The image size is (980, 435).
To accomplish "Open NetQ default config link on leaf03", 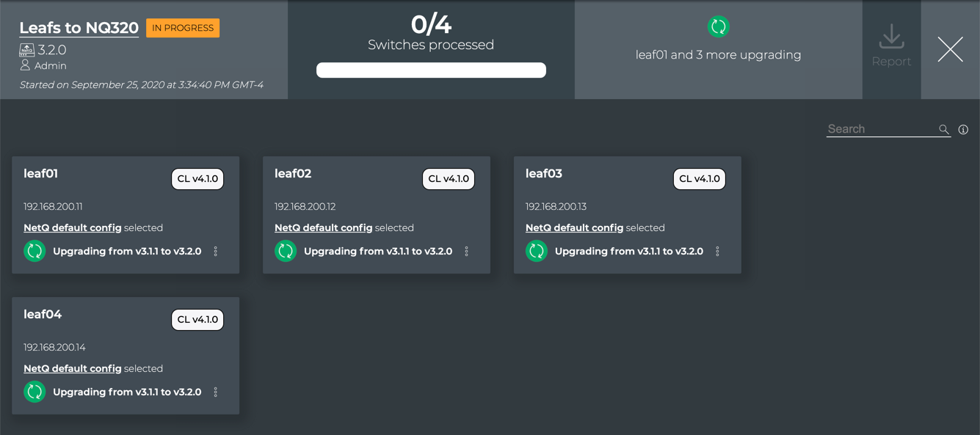I will [x=574, y=228].
